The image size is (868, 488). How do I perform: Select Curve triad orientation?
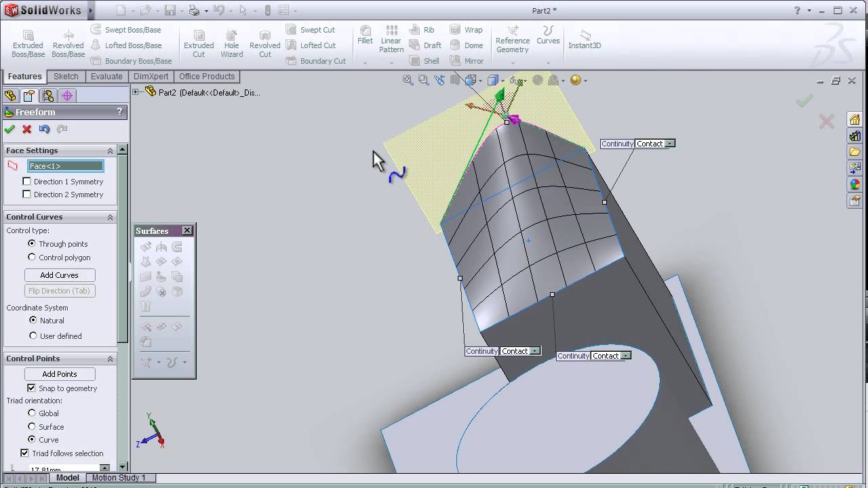(x=32, y=439)
